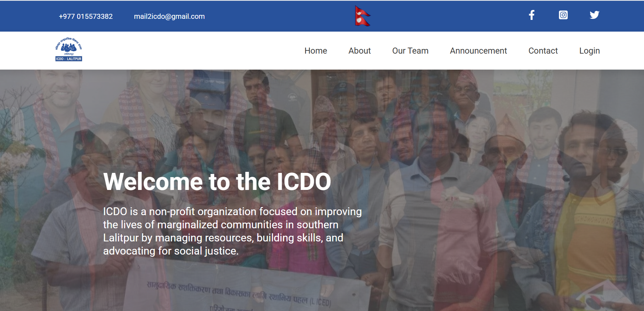
Task: Open the Twitter bird icon
Action: (x=594, y=15)
